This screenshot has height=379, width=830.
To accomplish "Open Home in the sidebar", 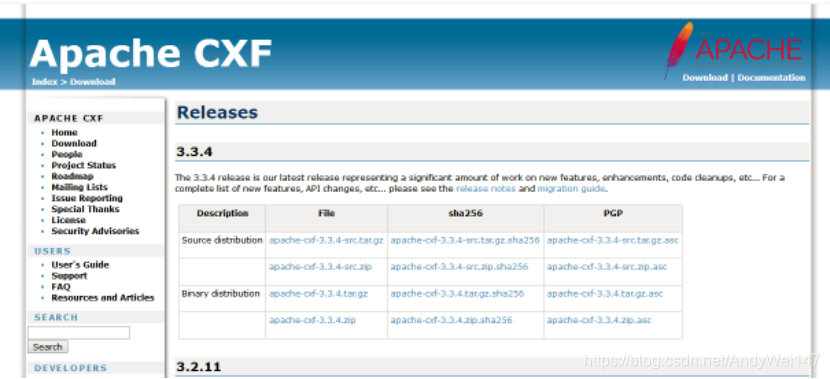I will pyautogui.click(x=64, y=132).
